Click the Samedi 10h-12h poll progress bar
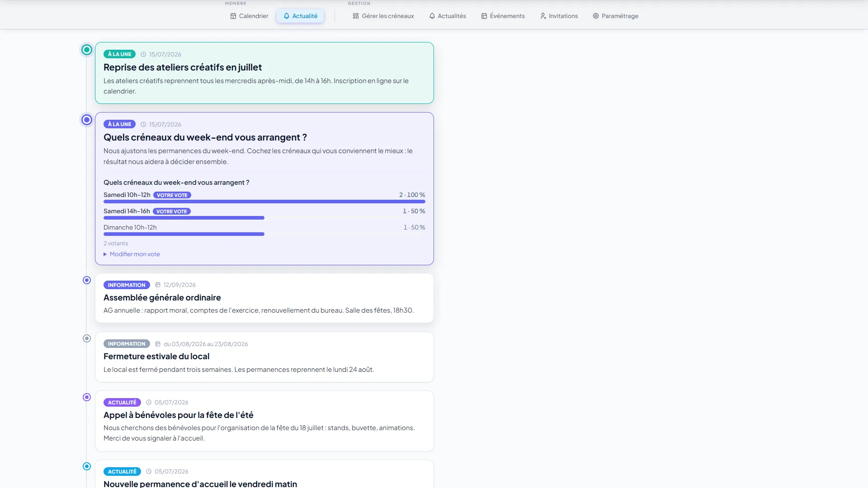Screen dimensions: 868x488 tap(264, 202)
